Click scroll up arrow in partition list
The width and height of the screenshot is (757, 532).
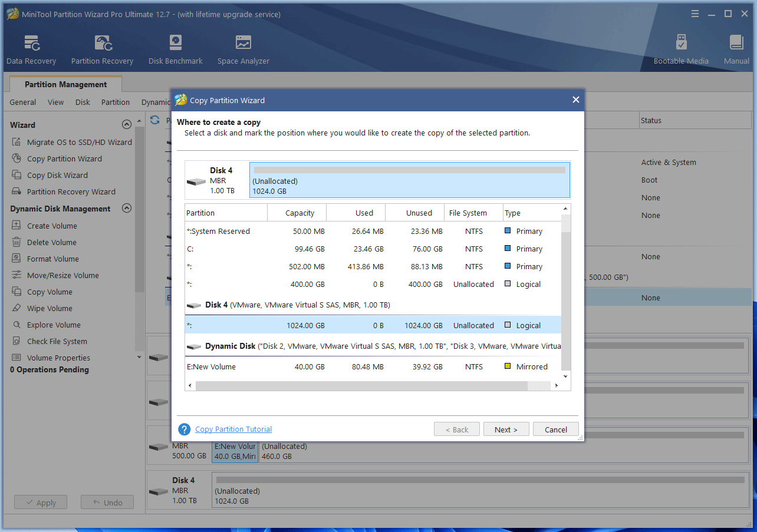tap(566, 209)
